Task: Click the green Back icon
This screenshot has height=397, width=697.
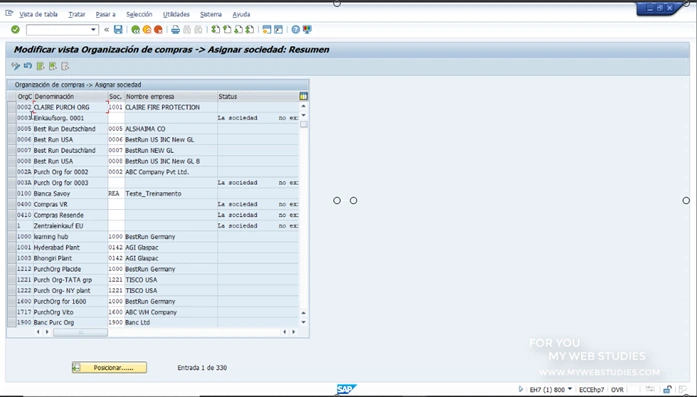Action: pyautogui.click(x=136, y=30)
